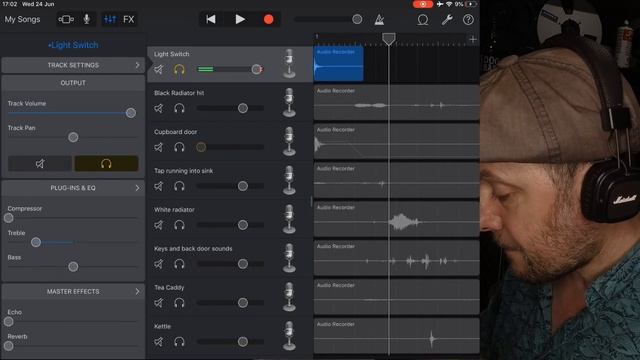Select the Keys and back door sounds region
The image size is (640, 360).
pyautogui.click(x=396, y=258)
